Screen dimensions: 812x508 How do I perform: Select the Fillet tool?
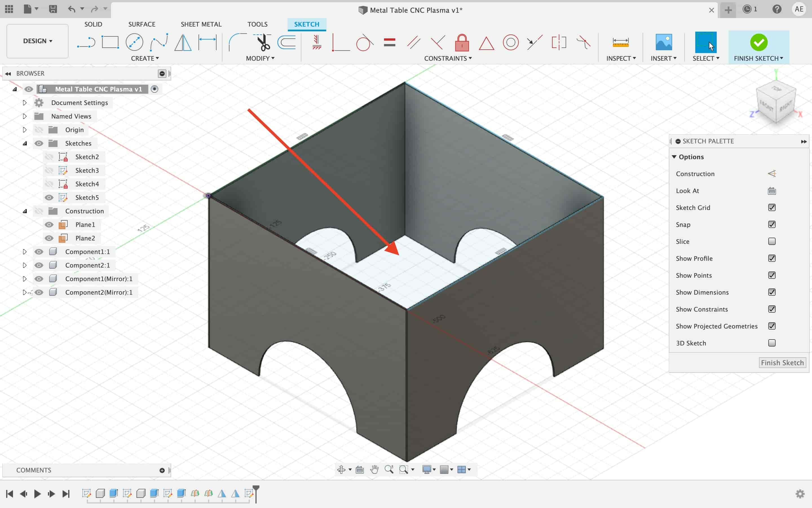tap(237, 42)
